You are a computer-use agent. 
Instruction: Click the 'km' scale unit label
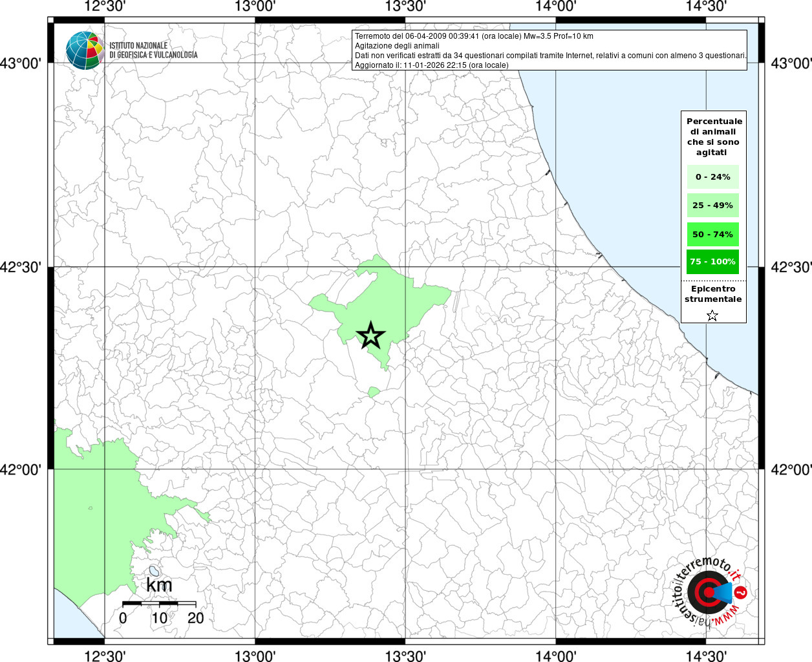[159, 585]
